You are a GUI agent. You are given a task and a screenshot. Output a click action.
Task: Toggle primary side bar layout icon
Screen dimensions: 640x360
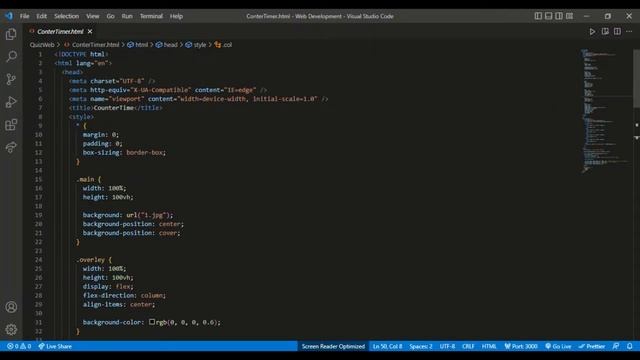[x=538, y=16]
